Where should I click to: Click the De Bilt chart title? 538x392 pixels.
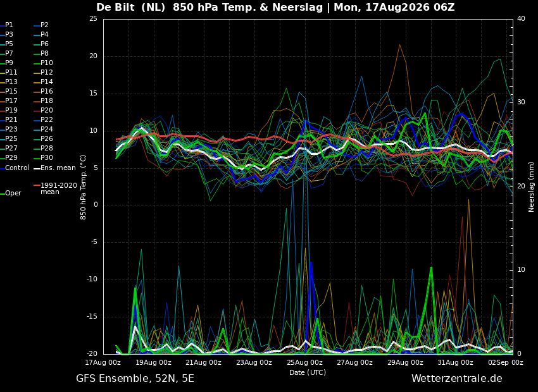tap(275, 7)
